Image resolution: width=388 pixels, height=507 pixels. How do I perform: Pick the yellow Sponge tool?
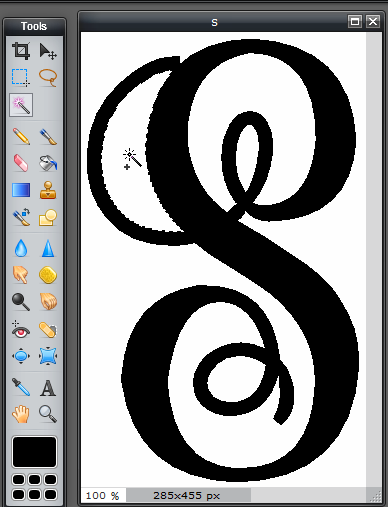(x=48, y=275)
